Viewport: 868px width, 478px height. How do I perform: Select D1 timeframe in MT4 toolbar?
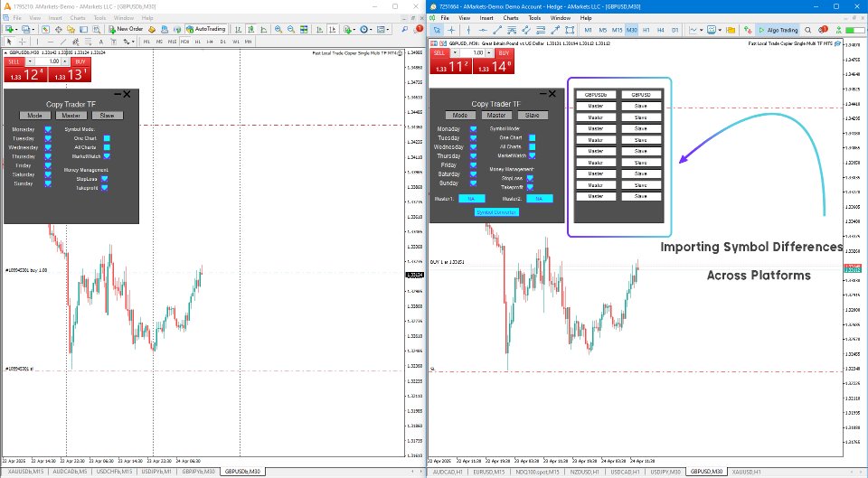coord(223,42)
